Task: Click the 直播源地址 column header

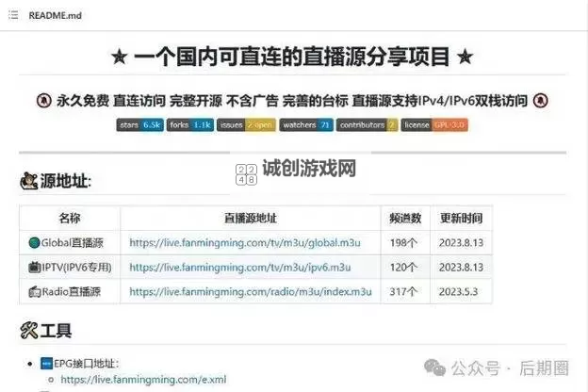Action: [251, 218]
